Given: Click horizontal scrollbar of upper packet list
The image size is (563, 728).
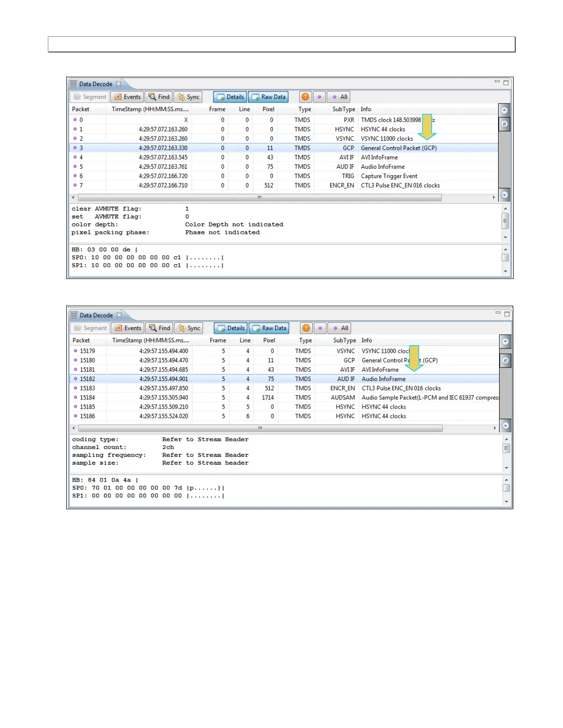Looking at the screenshot, I should (x=260, y=198).
